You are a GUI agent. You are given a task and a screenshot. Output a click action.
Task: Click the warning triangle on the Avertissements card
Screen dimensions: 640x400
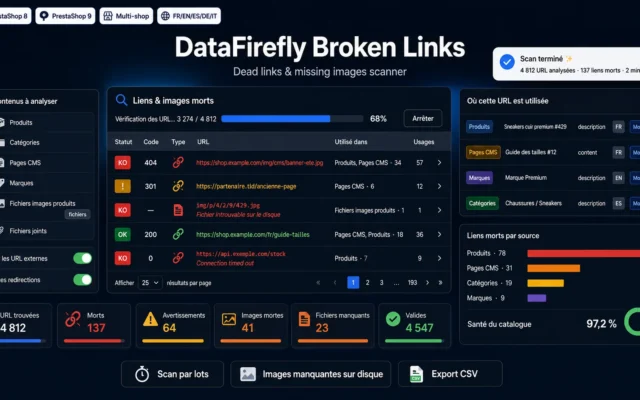tap(150, 319)
